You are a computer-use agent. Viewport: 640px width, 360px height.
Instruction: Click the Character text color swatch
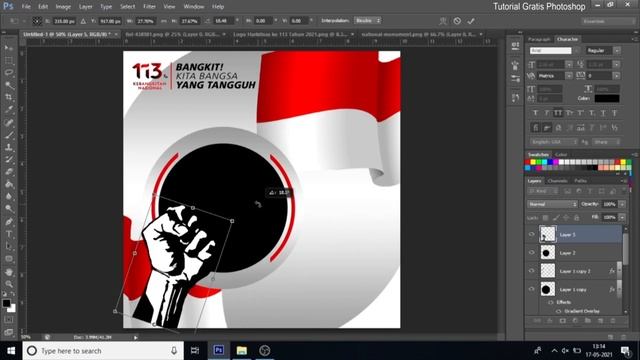pos(607,98)
